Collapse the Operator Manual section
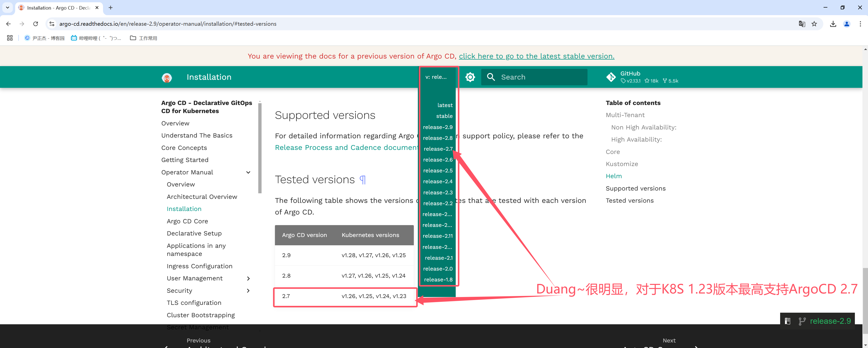 (x=248, y=172)
